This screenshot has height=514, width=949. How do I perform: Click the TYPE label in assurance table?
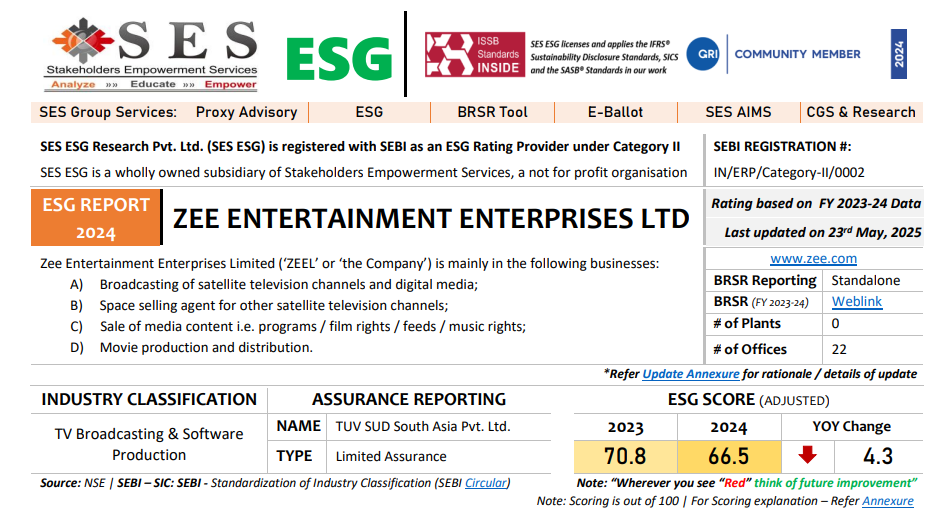[x=294, y=456]
